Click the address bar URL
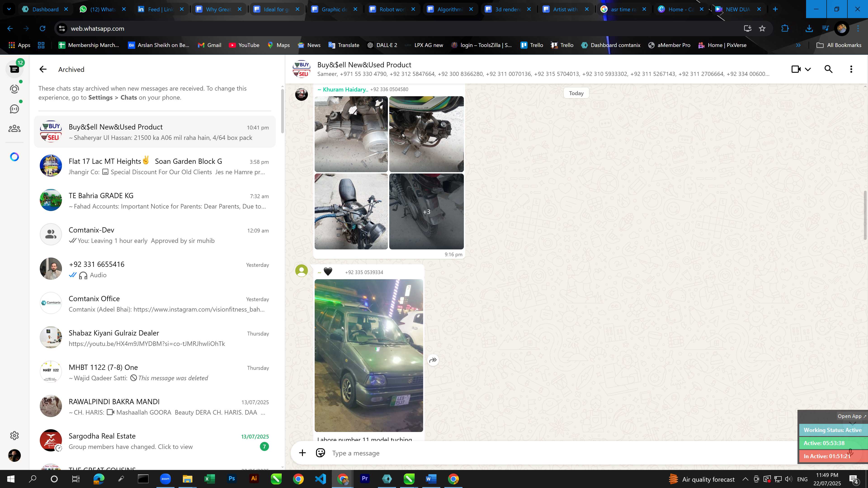The height and width of the screenshot is (488, 868). tap(97, 29)
